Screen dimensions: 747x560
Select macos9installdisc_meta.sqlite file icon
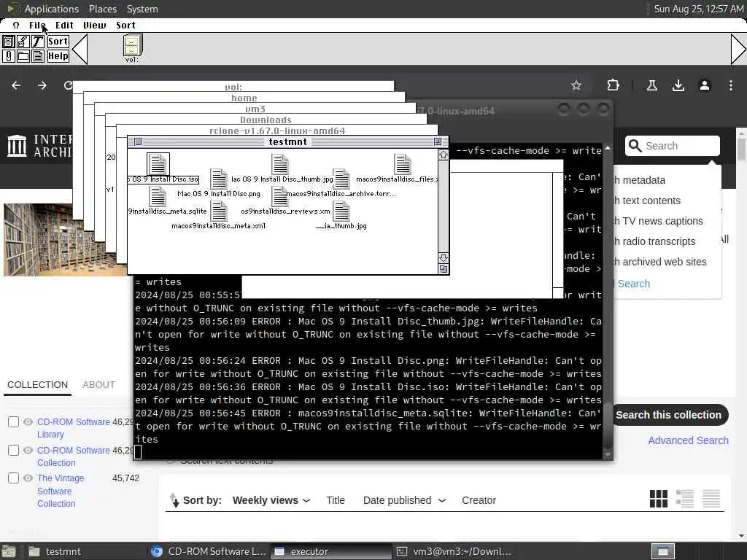(x=158, y=196)
